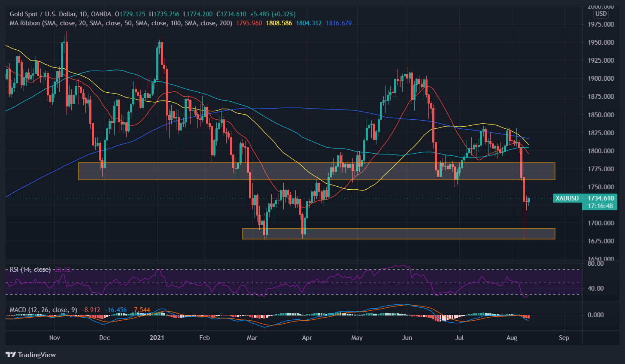Screen dimensions: 625x364
Task: Click the 1800.000 price axis label
Action: [600, 151]
